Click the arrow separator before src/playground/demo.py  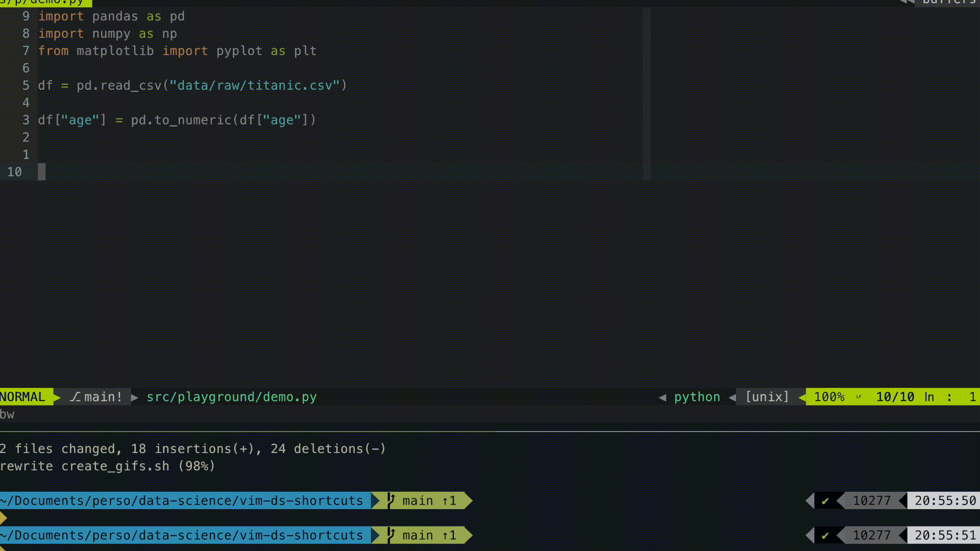(135, 397)
